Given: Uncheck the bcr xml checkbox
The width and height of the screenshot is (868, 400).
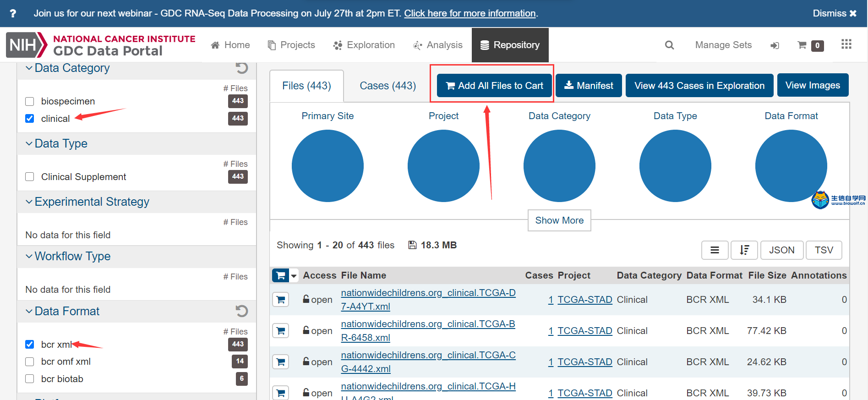Looking at the screenshot, I should (30, 345).
